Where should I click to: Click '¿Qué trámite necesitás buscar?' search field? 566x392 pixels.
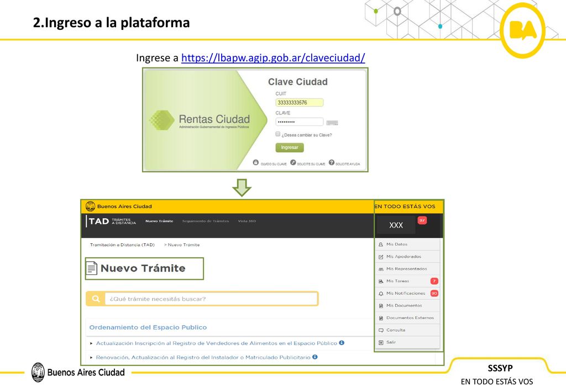click(x=211, y=299)
